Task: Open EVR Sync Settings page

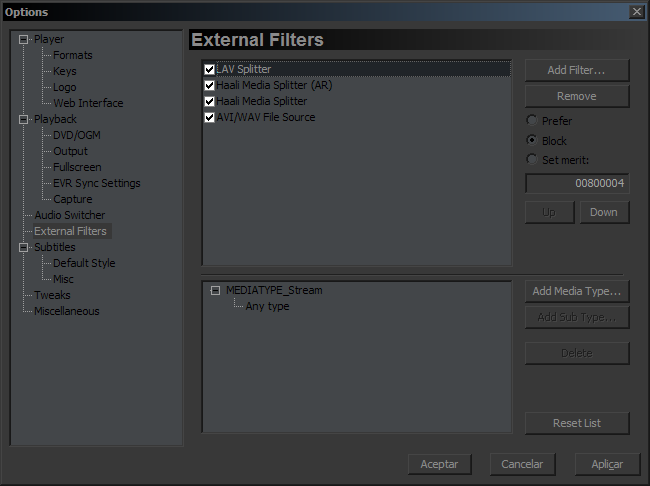Action: pos(96,183)
